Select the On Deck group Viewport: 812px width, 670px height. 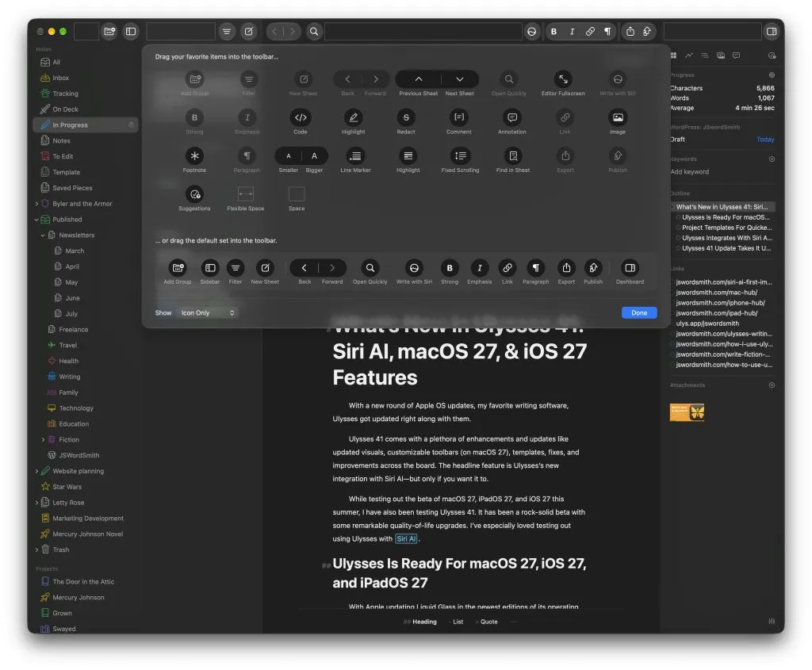click(x=86, y=109)
